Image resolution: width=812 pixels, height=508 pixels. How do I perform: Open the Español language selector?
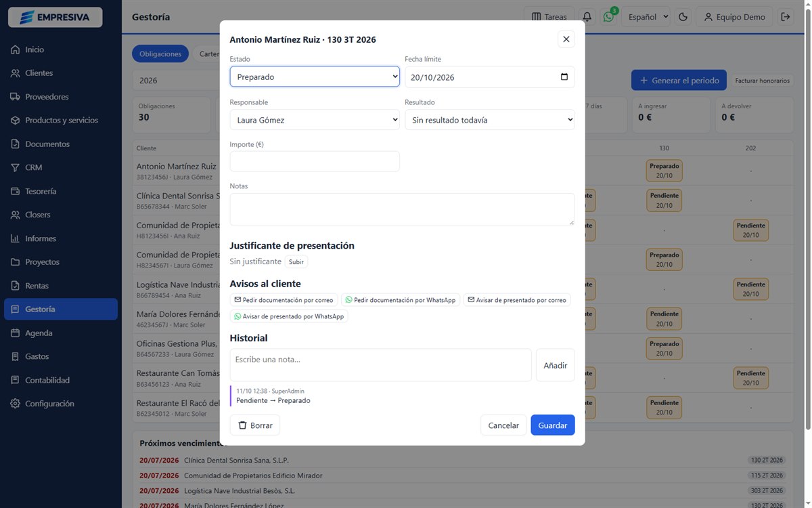pos(646,17)
